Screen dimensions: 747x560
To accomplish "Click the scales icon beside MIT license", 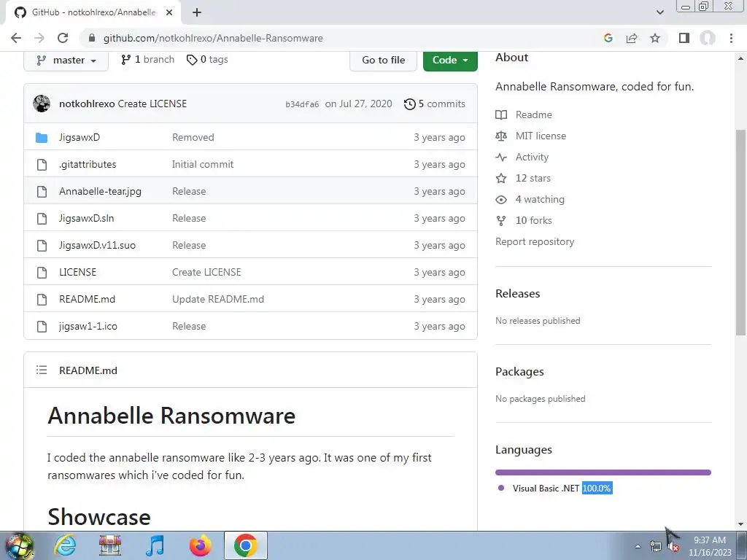I will coord(501,136).
